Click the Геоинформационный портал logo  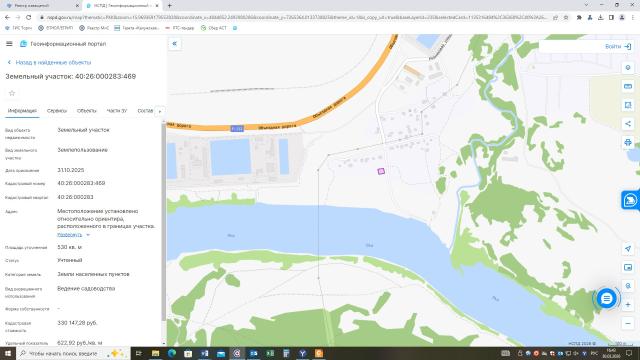click(x=24, y=44)
